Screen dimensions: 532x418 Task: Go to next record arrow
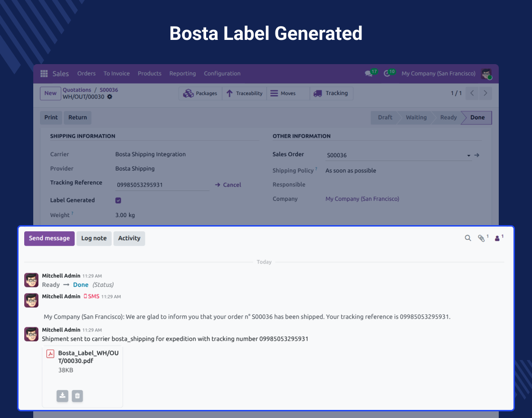[x=485, y=93]
